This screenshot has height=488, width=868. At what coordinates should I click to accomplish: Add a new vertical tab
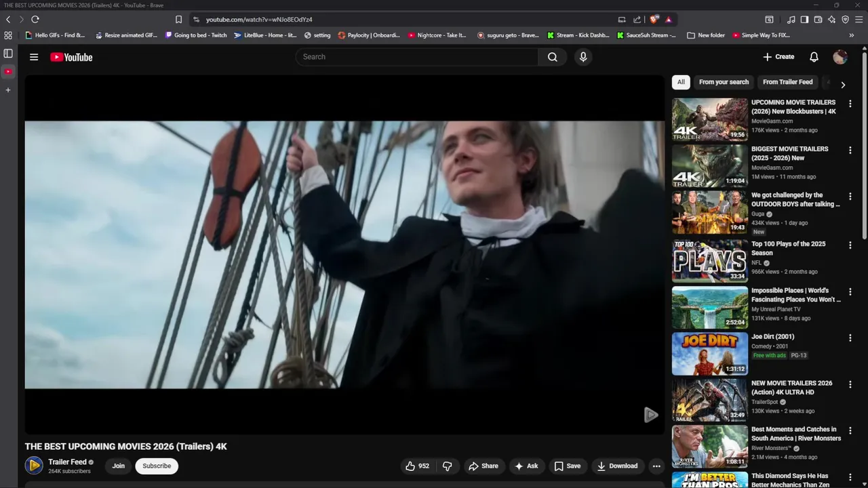click(8, 89)
